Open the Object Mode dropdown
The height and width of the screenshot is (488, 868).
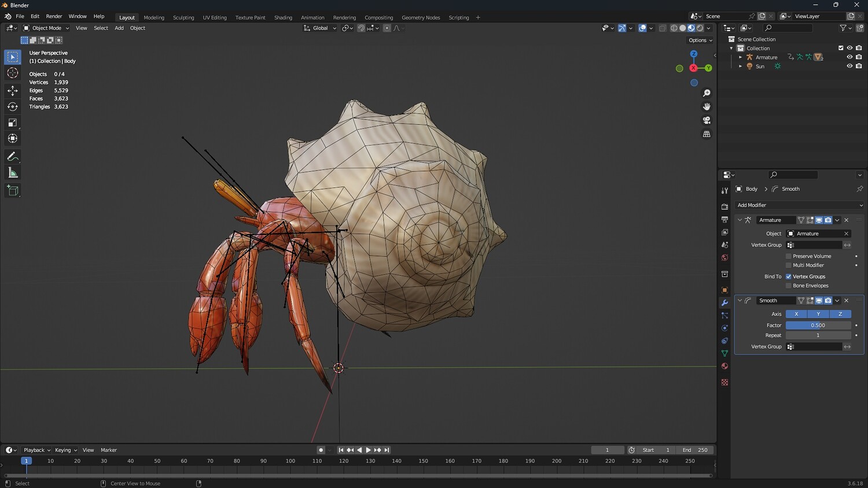[46, 28]
